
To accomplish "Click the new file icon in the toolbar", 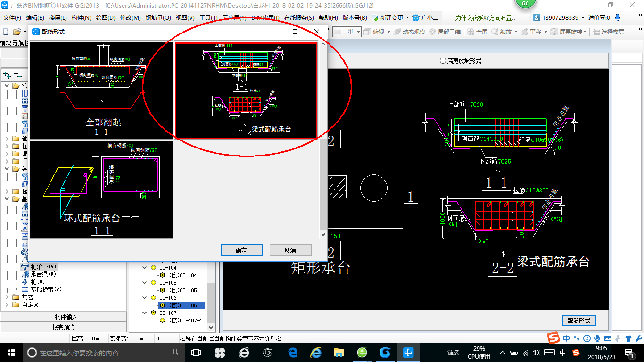I will tap(6, 32).
